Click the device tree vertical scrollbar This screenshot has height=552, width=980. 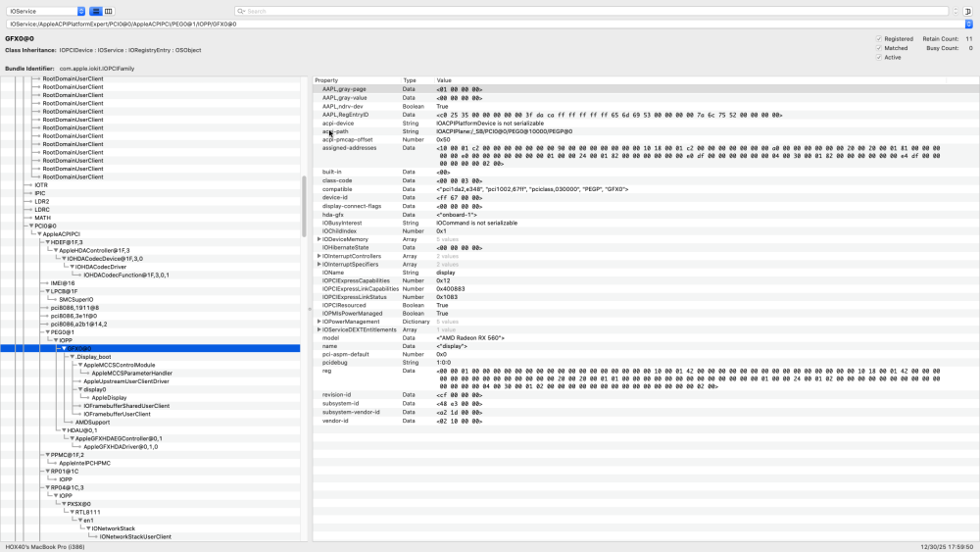305,206
